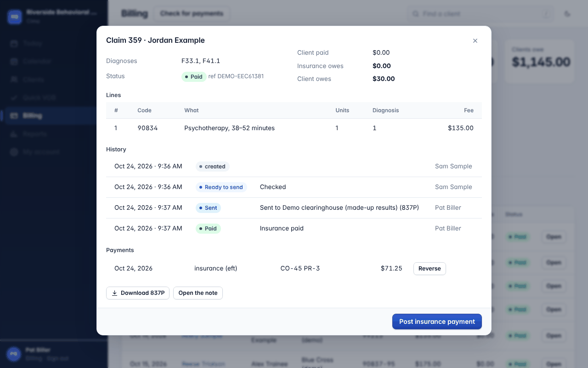Click the Pat Biller avatar in sidebar footer
Screen dimensions: 588x368
pos(14,354)
